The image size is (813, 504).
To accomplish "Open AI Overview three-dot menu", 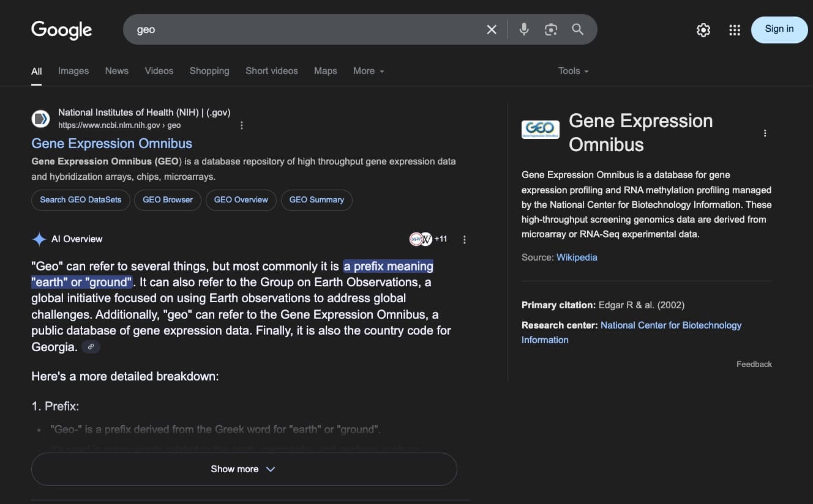I will pyautogui.click(x=465, y=240).
